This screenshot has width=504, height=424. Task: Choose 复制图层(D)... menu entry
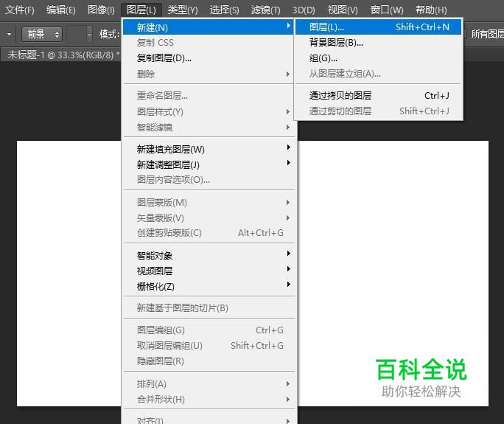coord(209,58)
